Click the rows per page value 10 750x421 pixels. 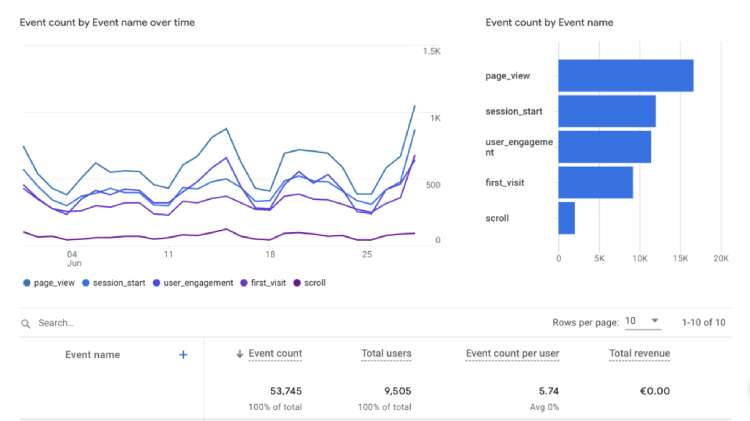630,321
